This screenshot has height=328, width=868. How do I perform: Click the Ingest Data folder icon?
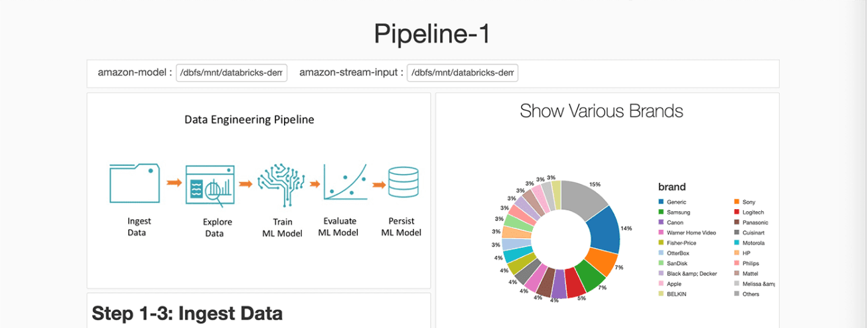tap(134, 183)
